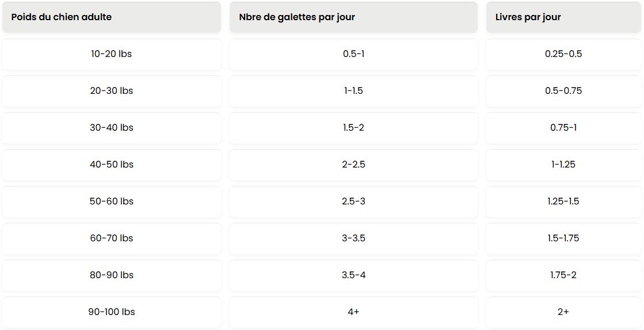Click the 3-3.5 galettes cell
This screenshot has height=330, width=644.
click(x=353, y=238)
